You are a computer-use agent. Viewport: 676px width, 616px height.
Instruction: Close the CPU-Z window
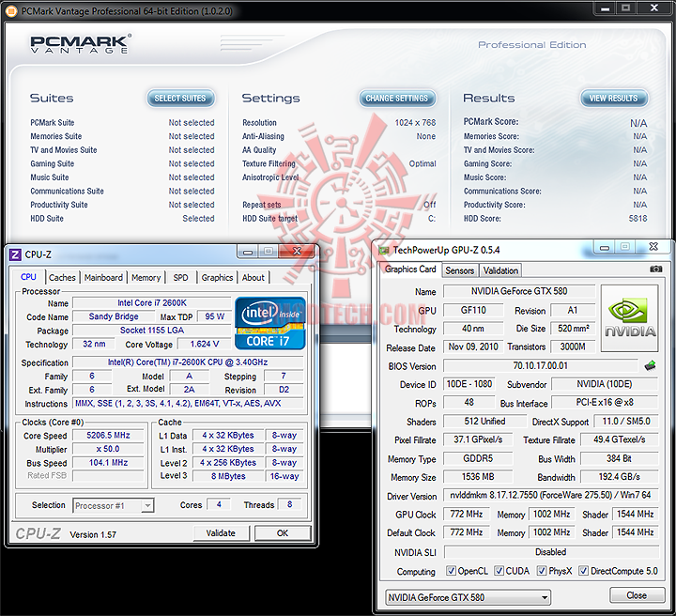point(297,252)
